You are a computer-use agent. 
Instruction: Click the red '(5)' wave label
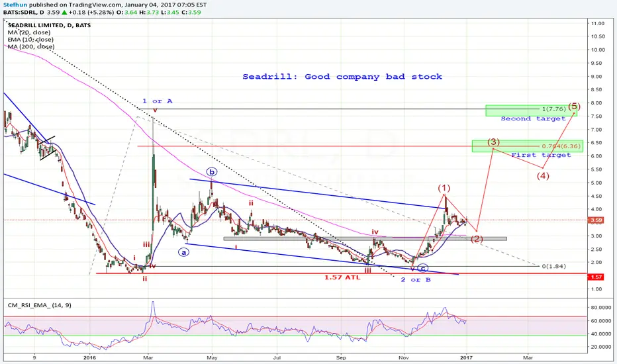(574, 107)
